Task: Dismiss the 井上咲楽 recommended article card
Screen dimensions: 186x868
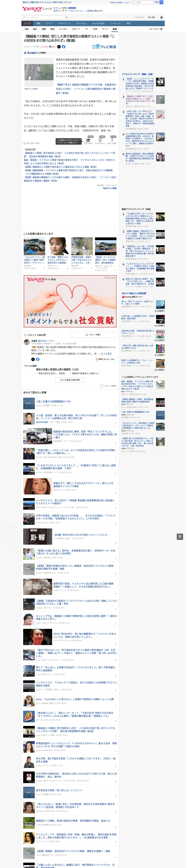Action: (x=68, y=269)
